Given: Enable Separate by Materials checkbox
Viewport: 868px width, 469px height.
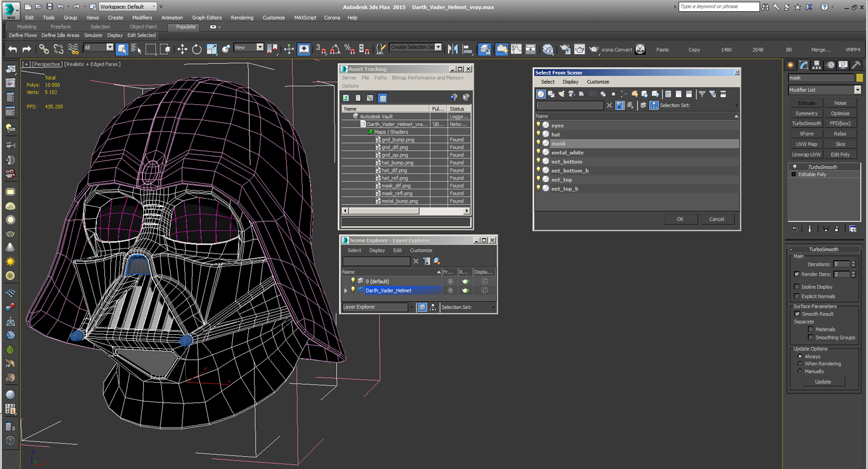Looking at the screenshot, I should coord(811,329).
